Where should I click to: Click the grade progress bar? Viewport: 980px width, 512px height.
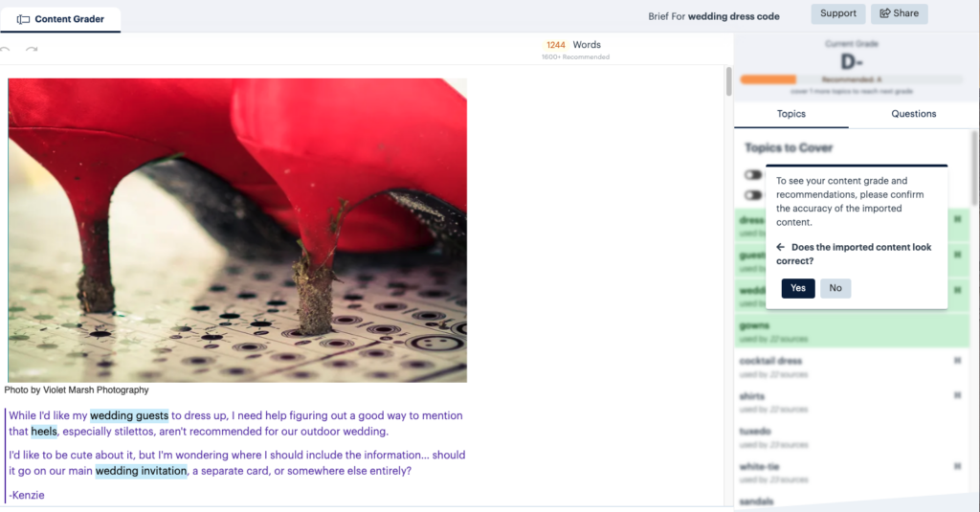[851, 79]
